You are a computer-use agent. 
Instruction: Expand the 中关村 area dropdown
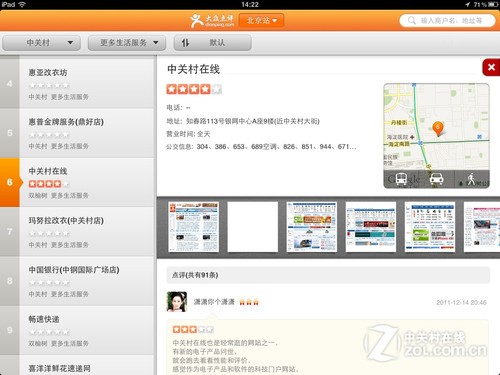click(x=41, y=43)
